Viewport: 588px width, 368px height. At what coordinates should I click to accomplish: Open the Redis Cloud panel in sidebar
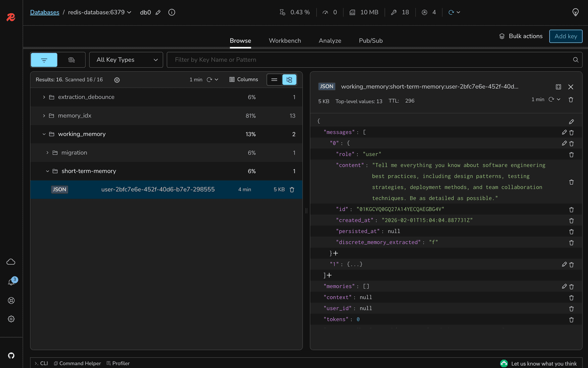point(11,261)
